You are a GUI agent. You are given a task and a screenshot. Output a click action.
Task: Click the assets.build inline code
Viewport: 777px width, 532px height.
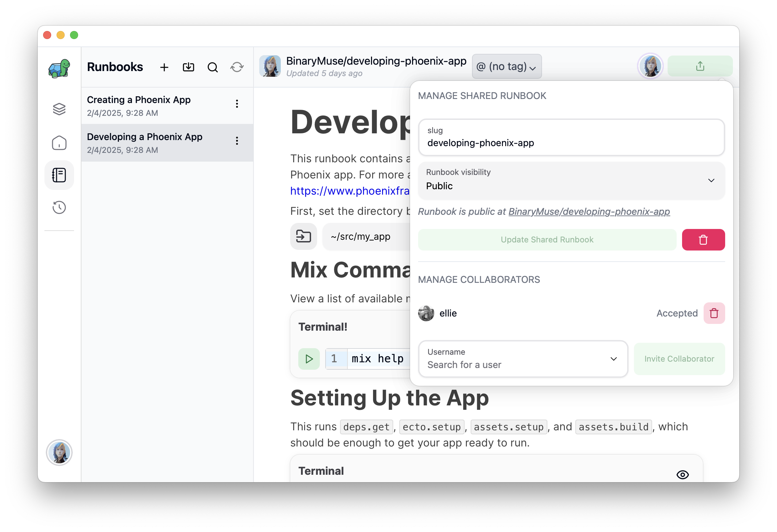pos(613,427)
